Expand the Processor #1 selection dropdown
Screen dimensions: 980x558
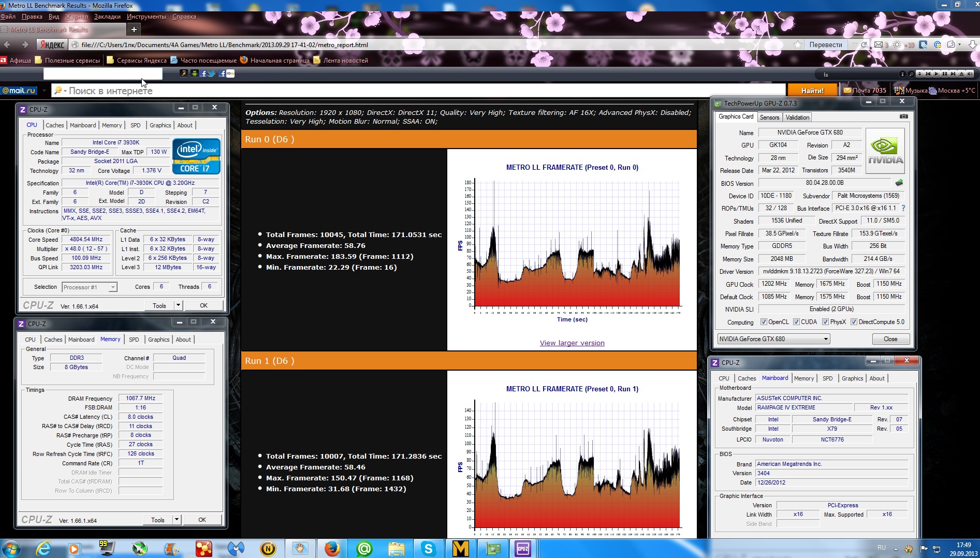pos(112,287)
